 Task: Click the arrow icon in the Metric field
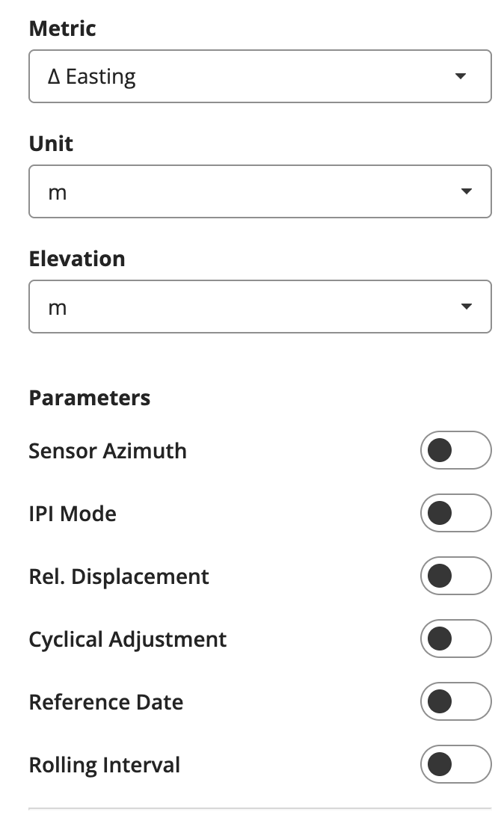(x=461, y=76)
